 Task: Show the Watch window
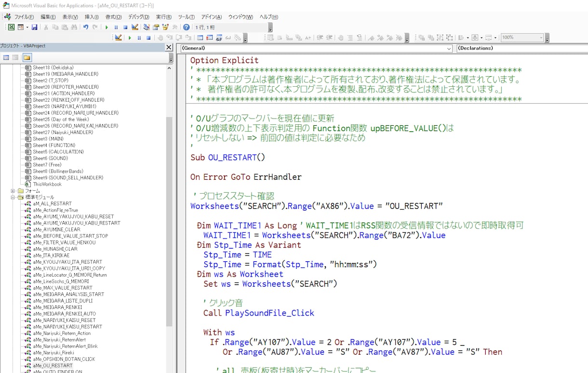point(219,38)
